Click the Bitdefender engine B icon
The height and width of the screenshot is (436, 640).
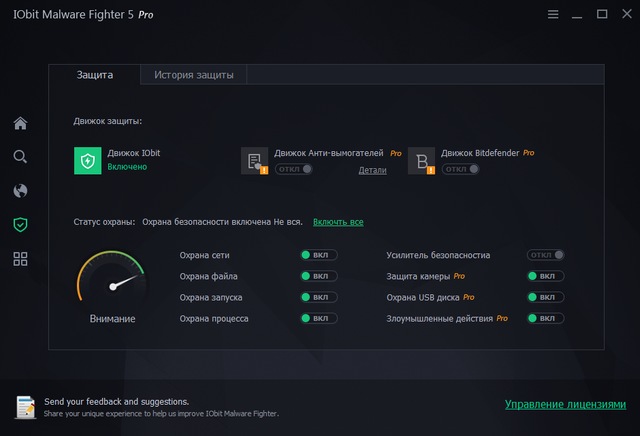[x=422, y=161]
